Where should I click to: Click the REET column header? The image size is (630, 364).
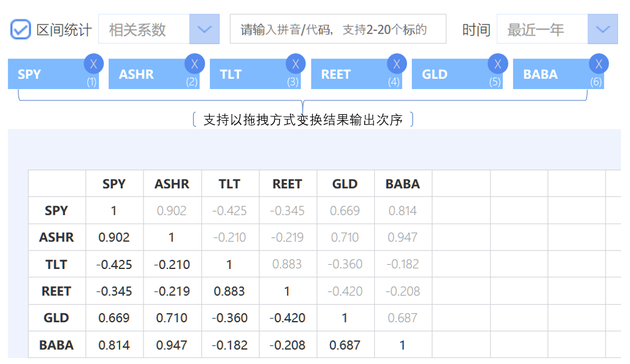[x=287, y=184]
